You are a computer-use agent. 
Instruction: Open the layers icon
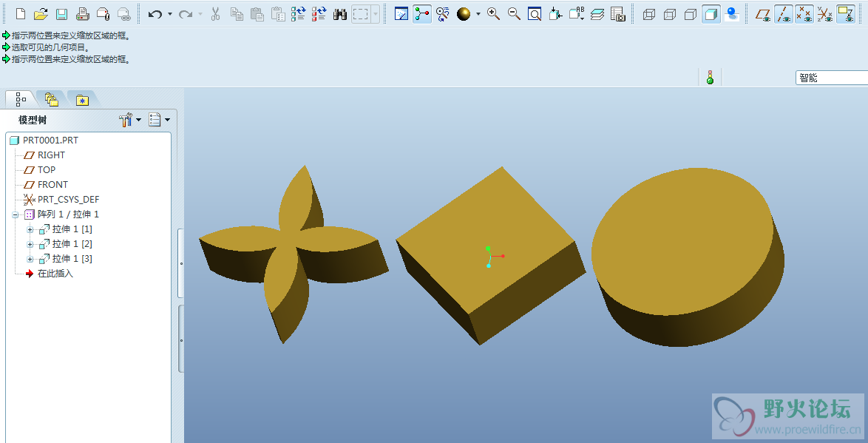(x=597, y=14)
